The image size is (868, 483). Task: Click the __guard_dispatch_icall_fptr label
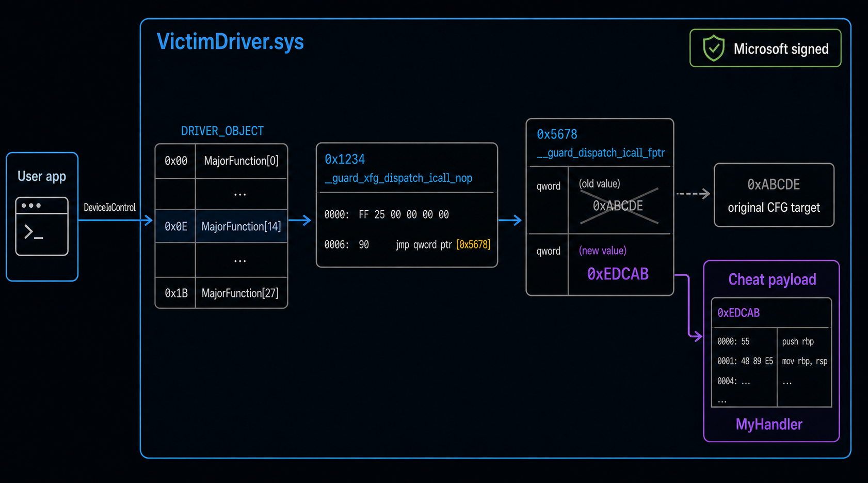[601, 153]
